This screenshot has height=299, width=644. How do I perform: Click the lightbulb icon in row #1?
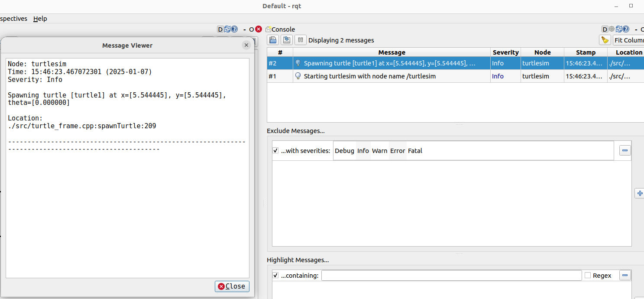click(x=298, y=76)
